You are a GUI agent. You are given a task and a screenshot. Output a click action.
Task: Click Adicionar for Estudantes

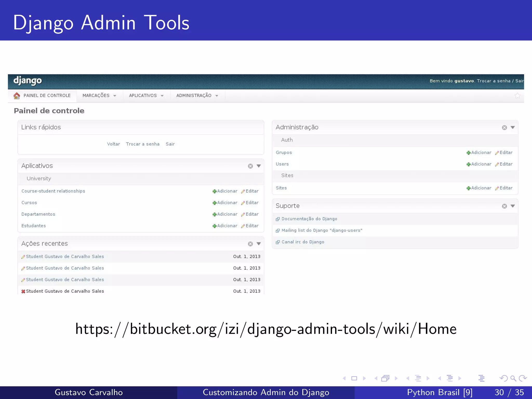tap(225, 226)
